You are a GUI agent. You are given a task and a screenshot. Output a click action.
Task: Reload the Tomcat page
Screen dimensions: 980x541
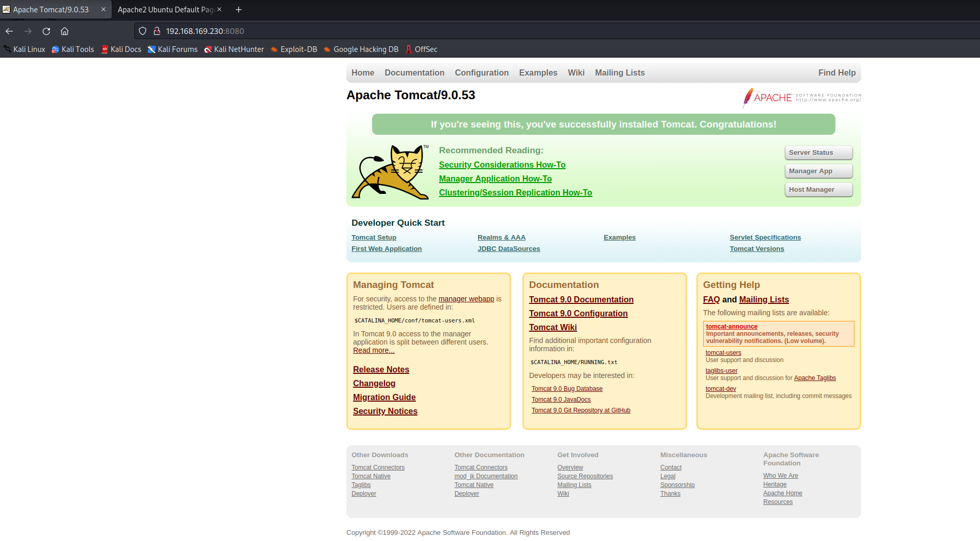[x=46, y=31]
